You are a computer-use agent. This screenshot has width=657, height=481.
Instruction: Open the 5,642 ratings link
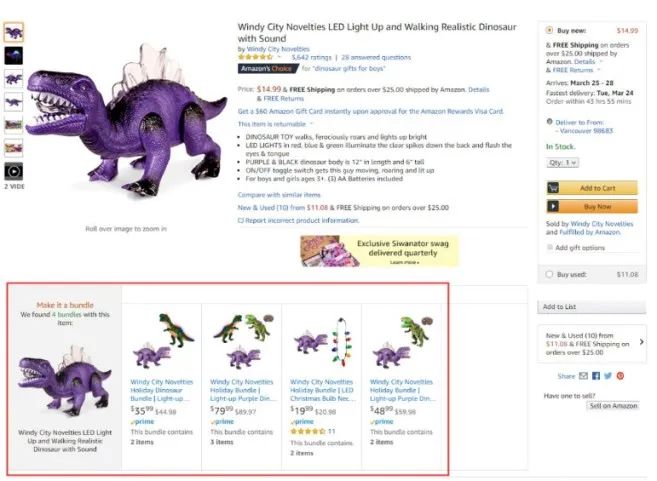coord(311,57)
